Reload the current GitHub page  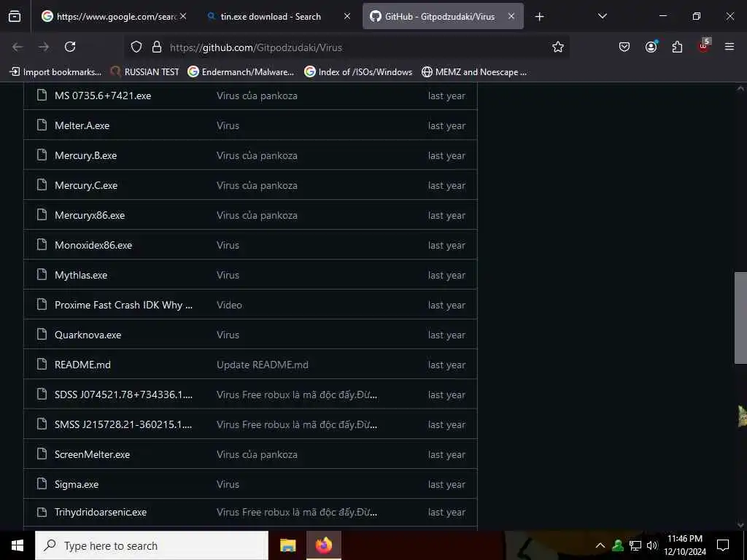pos(70,47)
